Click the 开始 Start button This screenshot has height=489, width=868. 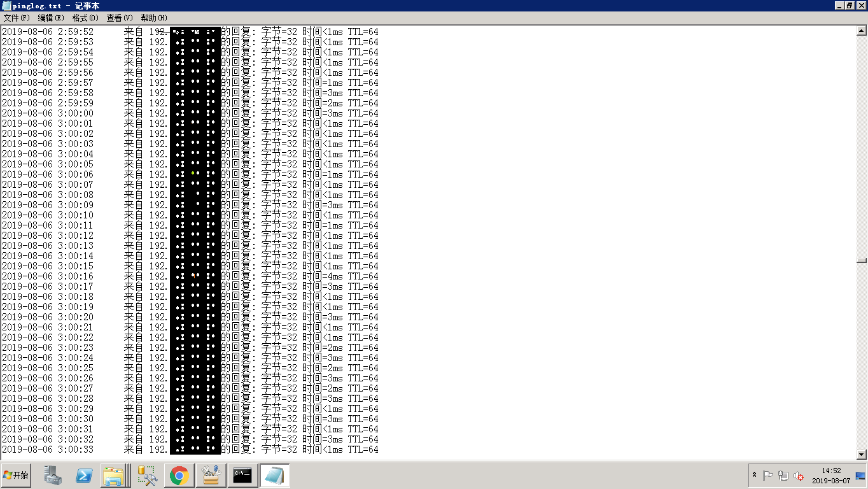click(16, 476)
